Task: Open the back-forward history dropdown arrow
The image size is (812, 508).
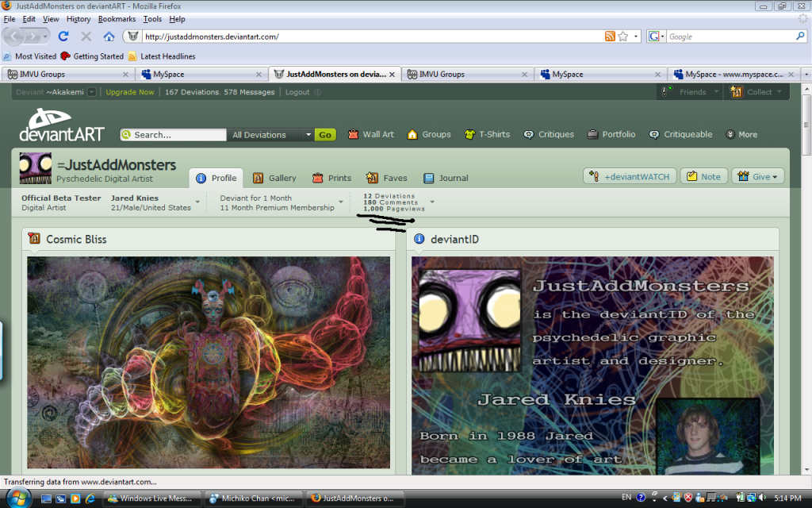Action: 45,37
